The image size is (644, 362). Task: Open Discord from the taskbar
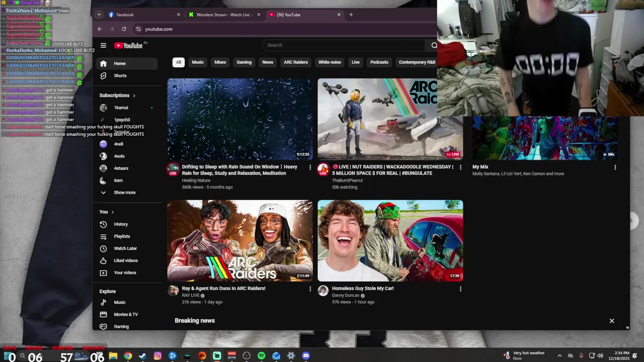[306, 356]
